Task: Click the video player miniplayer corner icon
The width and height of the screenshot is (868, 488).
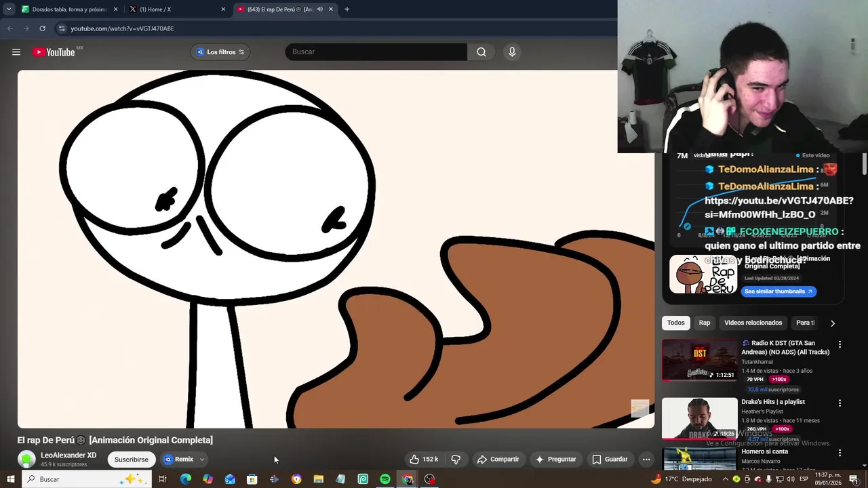Action: pos(639,408)
